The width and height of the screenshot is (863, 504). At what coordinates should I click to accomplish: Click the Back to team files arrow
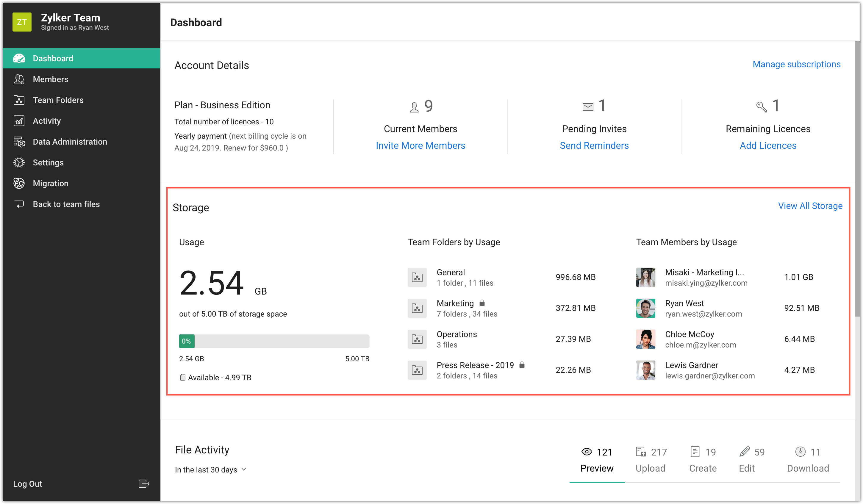pyautogui.click(x=19, y=204)
